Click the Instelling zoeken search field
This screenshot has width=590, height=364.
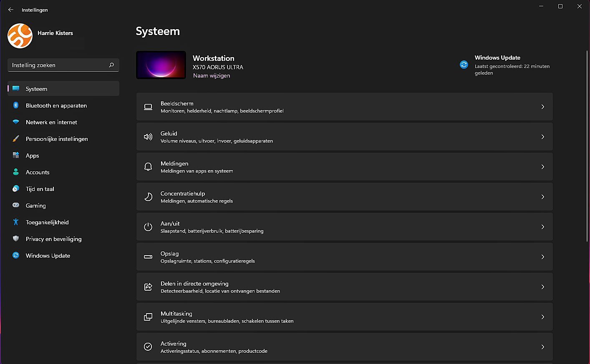coord(63,65)
